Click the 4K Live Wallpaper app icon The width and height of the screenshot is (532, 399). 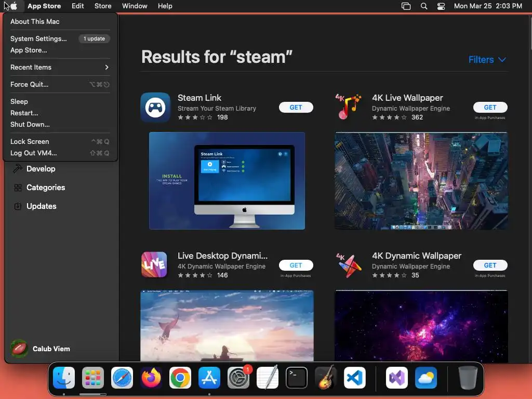coord(348,107)
